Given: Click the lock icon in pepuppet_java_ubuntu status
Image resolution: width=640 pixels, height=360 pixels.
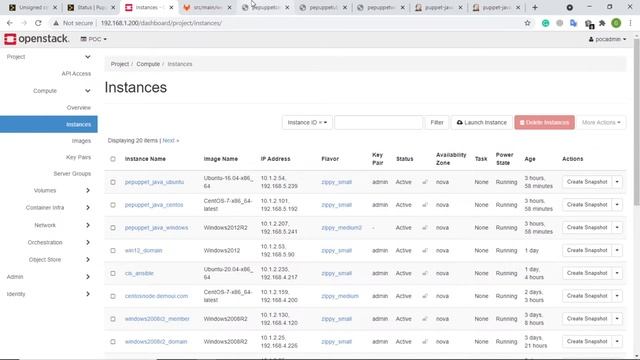Looking at the screenshot, I should pyautogui.click(x=425, y=182).
